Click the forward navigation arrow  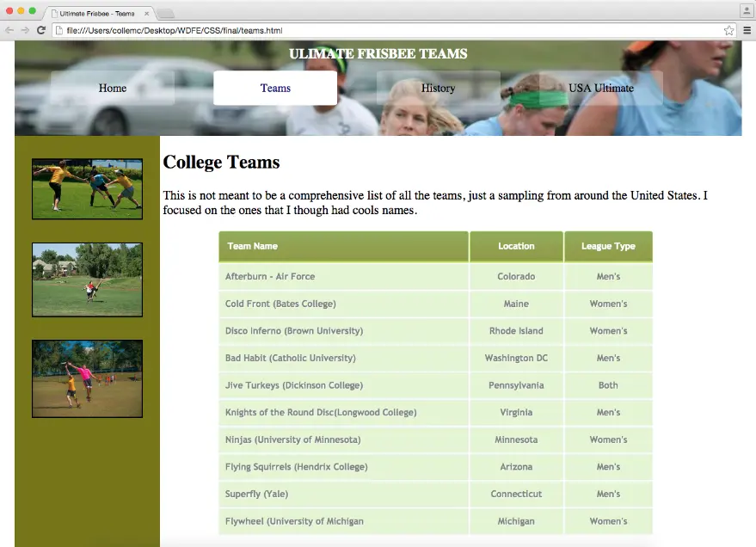(x=25, y=28)
